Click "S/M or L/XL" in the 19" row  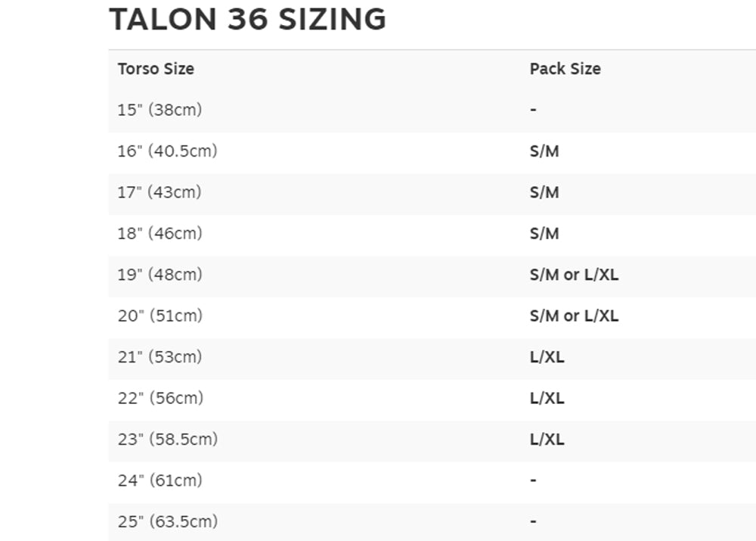pyautogui.click(x=574, y=275)
